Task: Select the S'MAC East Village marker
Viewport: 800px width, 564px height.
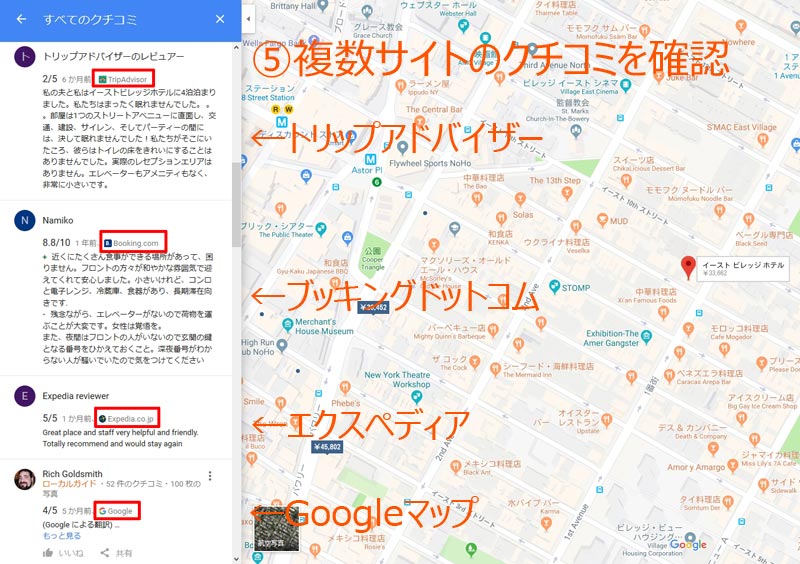Action: click(x=763, y=139)
